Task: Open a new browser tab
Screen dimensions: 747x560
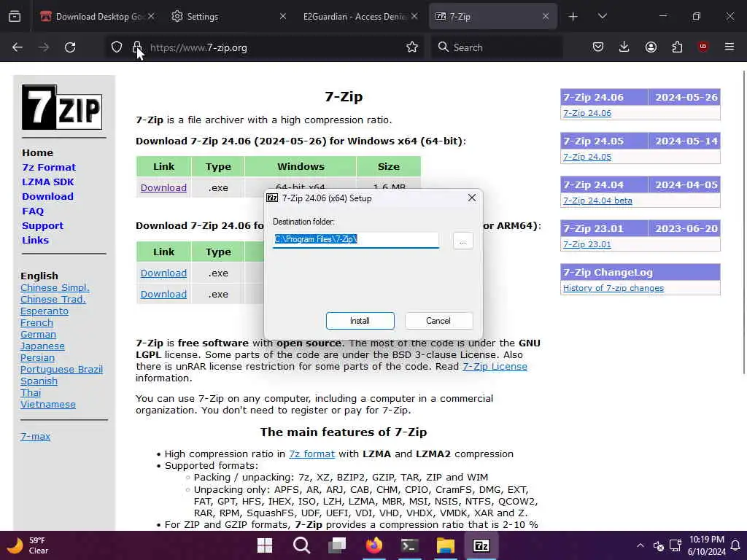Action: (573, 17)
